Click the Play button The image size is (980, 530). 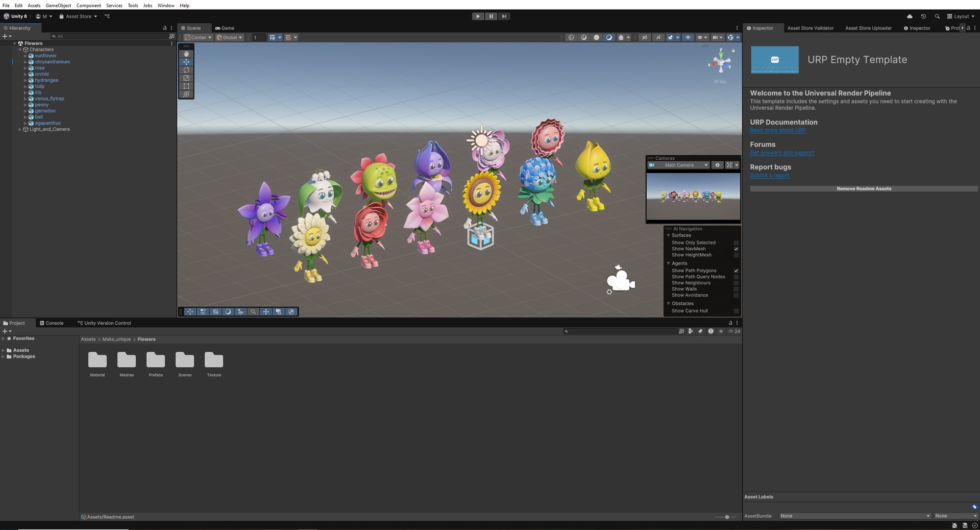478,16
